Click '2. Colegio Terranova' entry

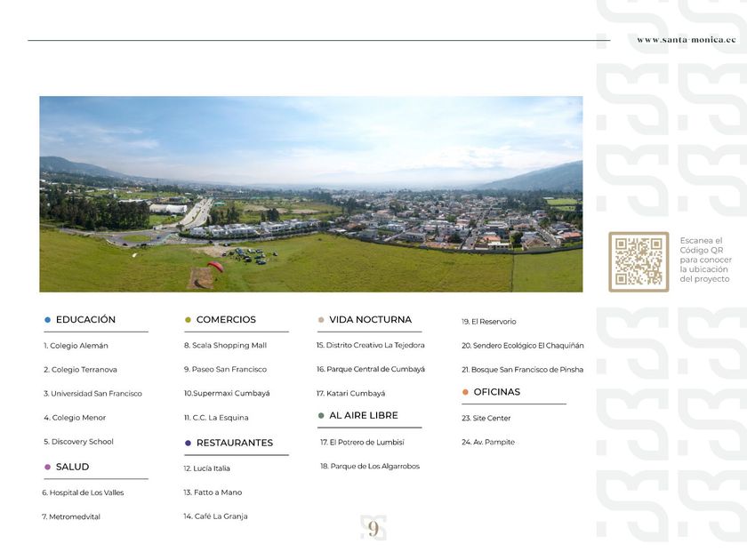pos(80,370)
